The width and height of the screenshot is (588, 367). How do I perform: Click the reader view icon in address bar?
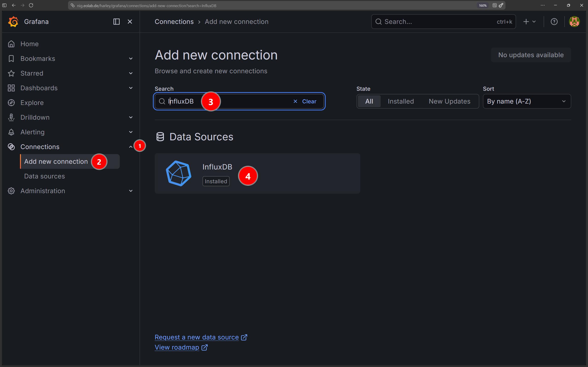(x=494, y=5)
